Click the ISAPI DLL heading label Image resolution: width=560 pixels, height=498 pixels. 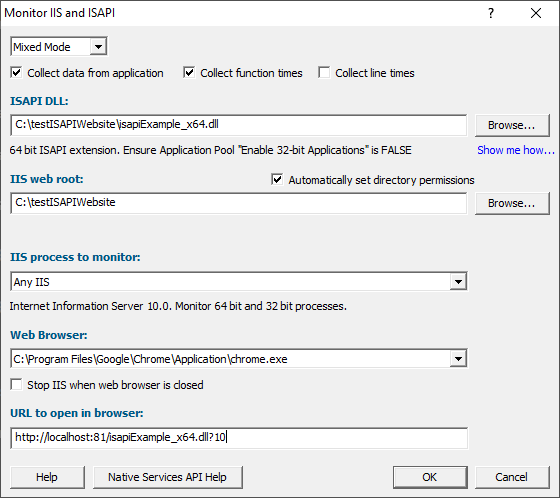39,101
